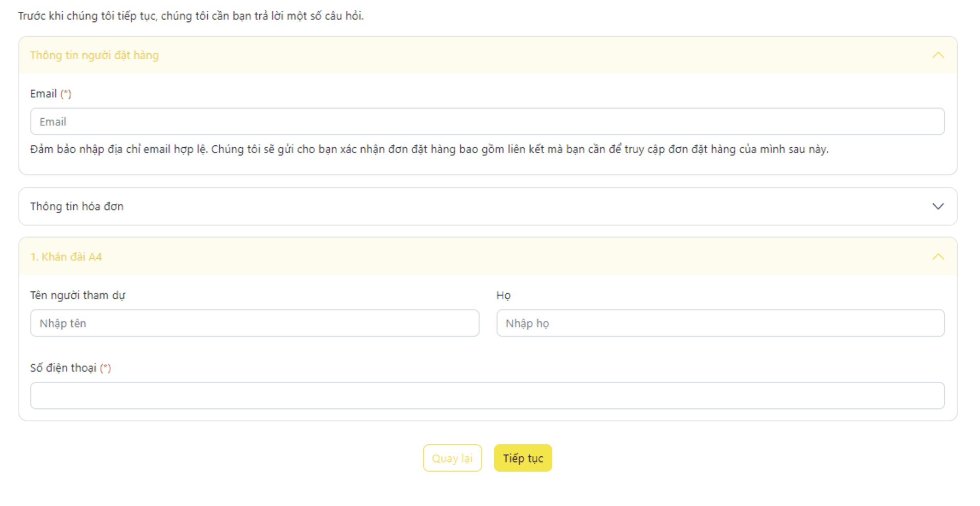The height and width of the screenshot is (506, 980).
Task: Focus the Số điện thoại input field
Action: click(x=487, y=395)
